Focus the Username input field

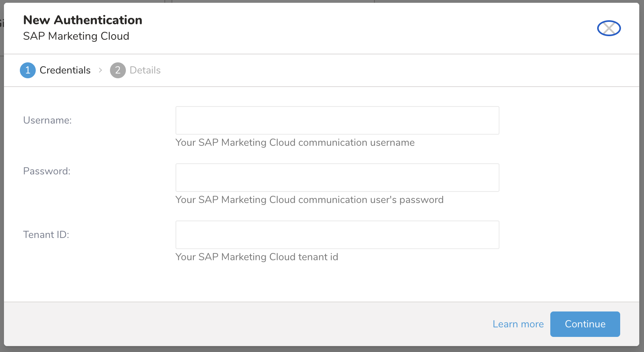click(x=337, y=120)
